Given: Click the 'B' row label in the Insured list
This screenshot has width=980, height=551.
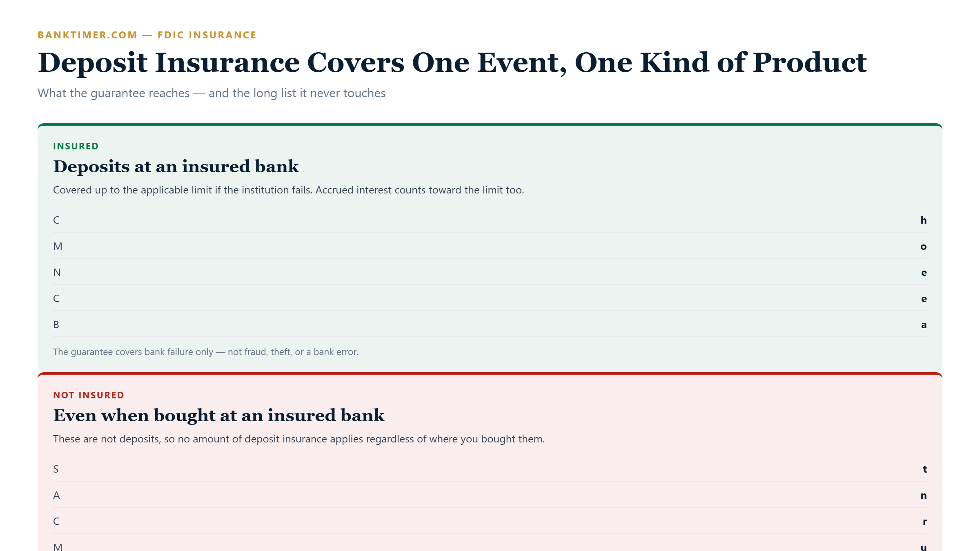Looking at the screenshot, I should click(56, 324).
